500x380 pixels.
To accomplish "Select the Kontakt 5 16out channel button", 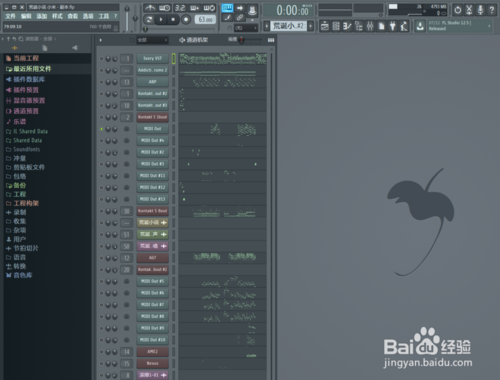I will pyautogui.click(x=153, y=117).
